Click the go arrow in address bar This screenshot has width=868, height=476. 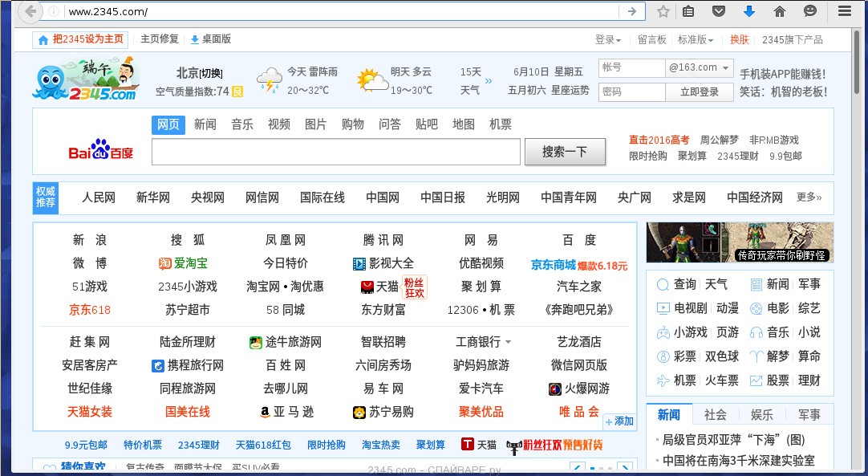tap(631, 11)
